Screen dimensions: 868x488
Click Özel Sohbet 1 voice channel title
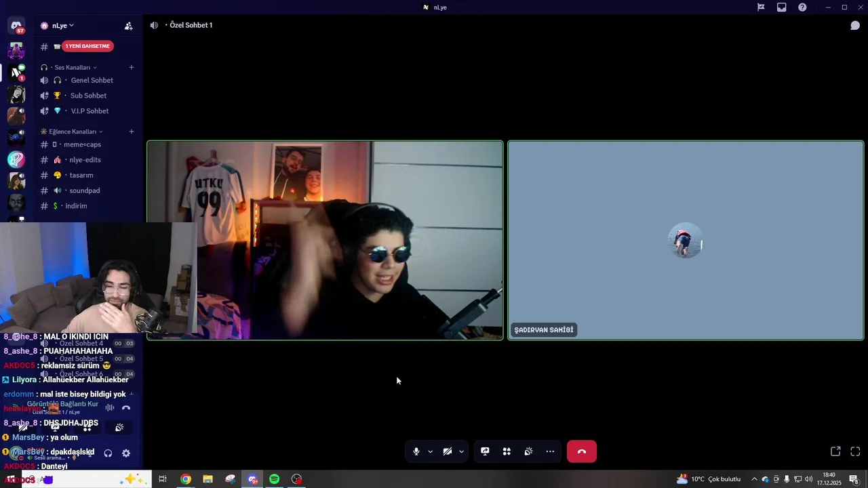click(191, 25)
